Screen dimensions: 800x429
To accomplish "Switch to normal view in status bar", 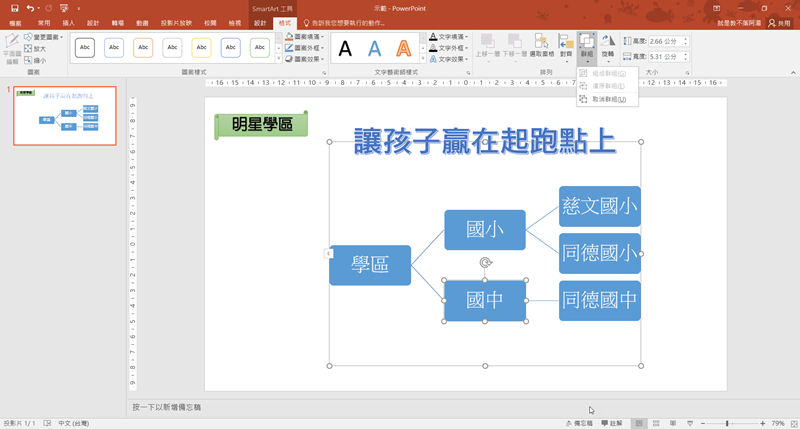I will pos(639,423).
